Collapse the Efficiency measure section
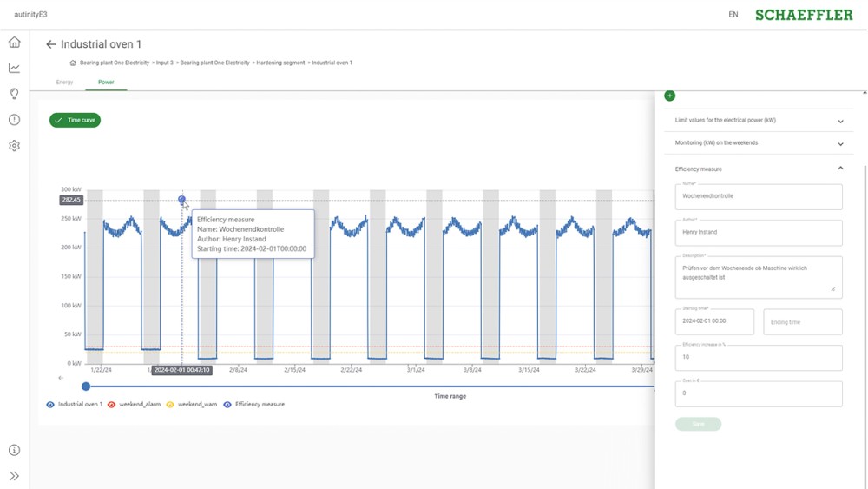Screen dimensions: 868x489 coord(840,169)
